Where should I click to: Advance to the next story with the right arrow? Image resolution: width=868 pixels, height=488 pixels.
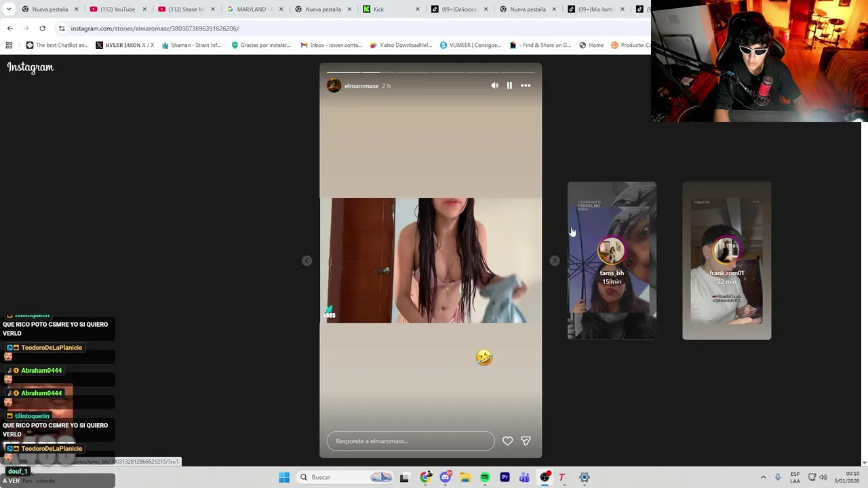[x=554, y=261]
